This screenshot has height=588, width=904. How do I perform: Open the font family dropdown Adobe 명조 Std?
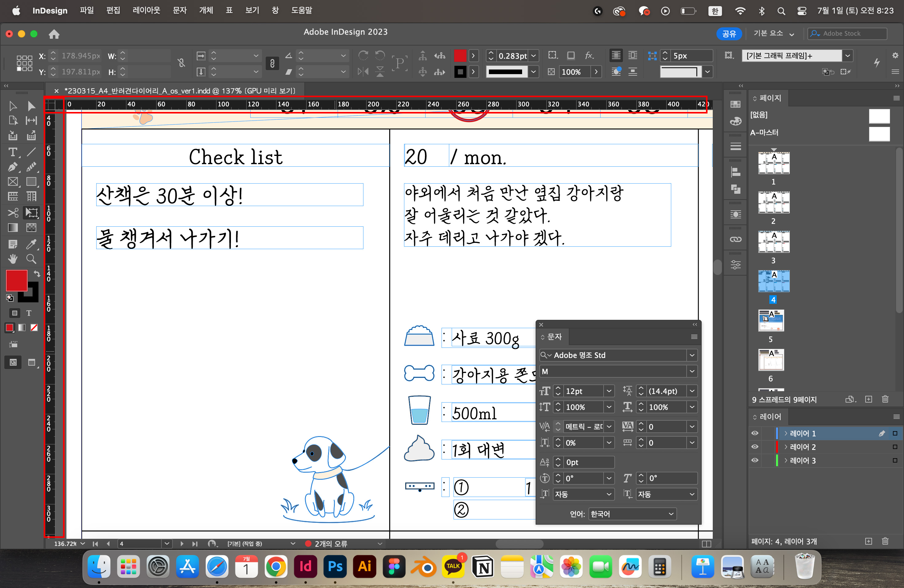tap(692, 355)
